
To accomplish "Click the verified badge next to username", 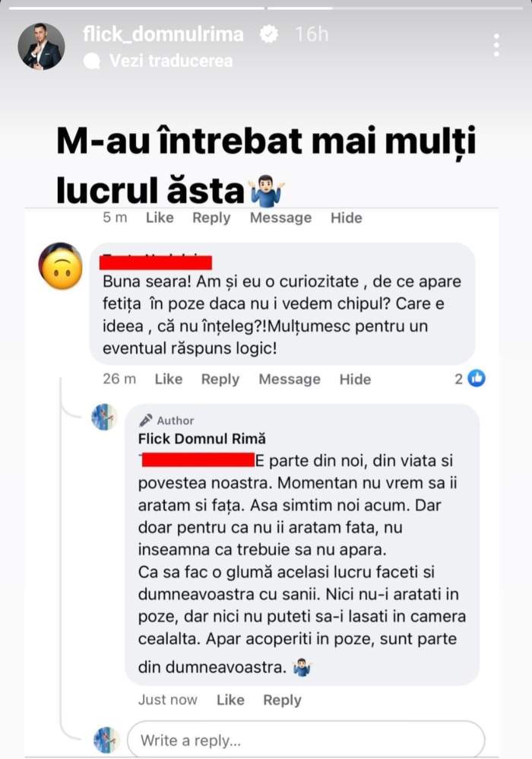I will tap(267, 33).
